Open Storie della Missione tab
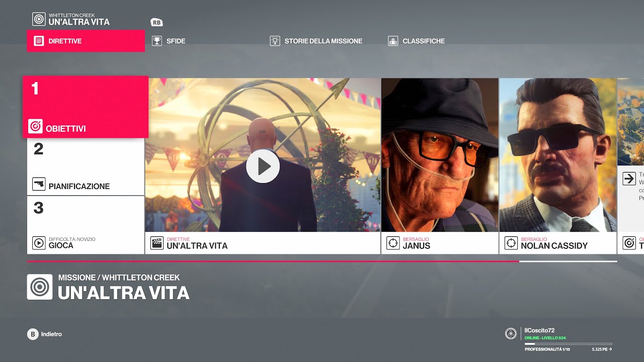The height and width of the screenshot is (362, 644). (316, 41)
